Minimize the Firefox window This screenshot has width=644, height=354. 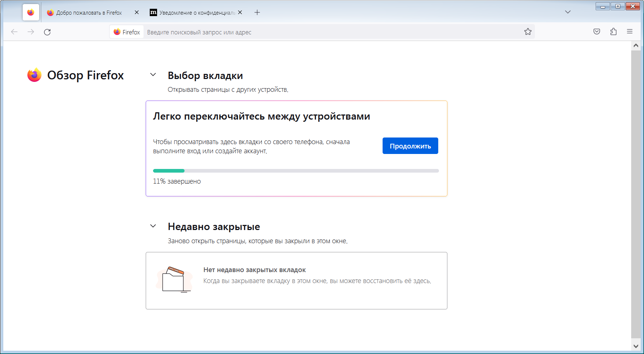(603, 6)
